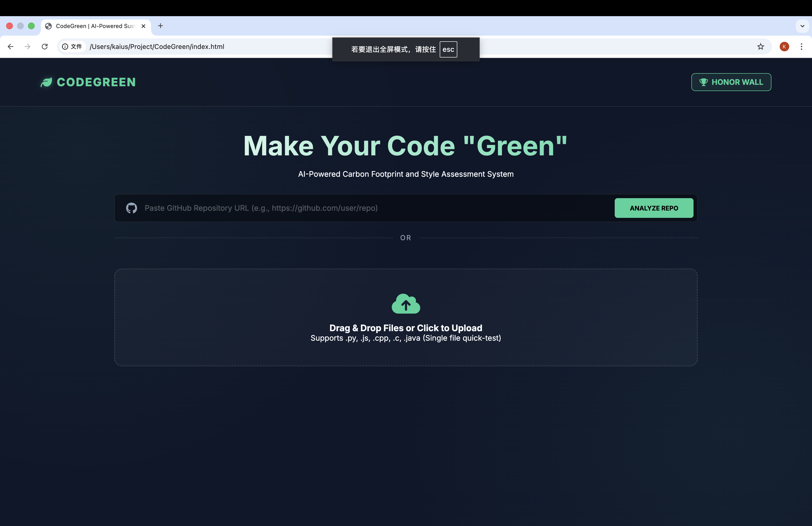Click the trophy icon in Honor Wall
The image size is (812, 526).
click(x=703, y=82)
